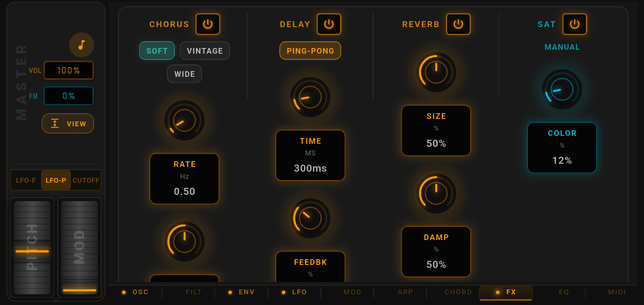The image size is (644, 305).
Task: Open the ARP tab
Action: [x=405, y=292]
